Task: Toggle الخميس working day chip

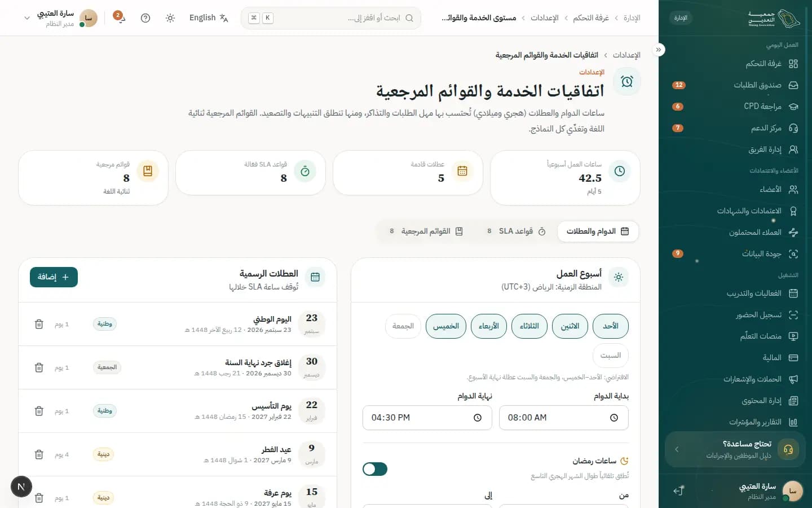Action: point(446,326)
